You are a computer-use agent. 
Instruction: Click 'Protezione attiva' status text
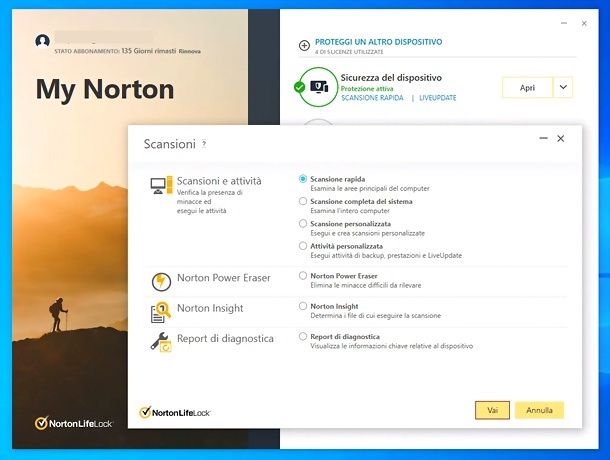pos(367,89)
